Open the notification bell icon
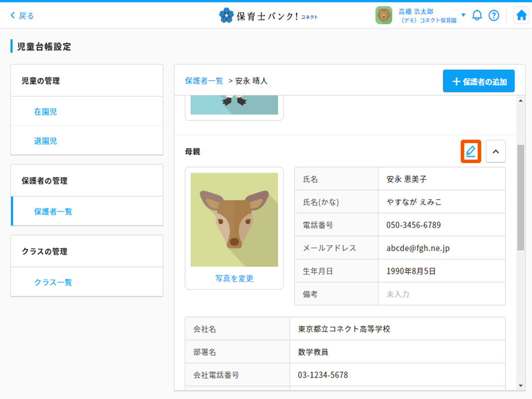Image resolution: width=532 pixels, height=399 pixels. tap(477, 15)
